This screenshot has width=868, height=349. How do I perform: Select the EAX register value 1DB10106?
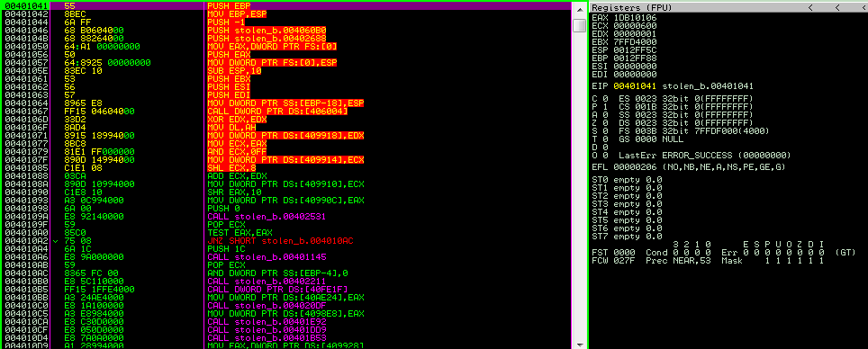point(636,18)
